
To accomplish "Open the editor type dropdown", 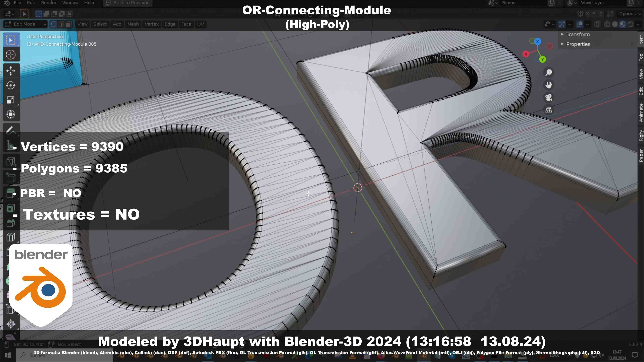I will click(10, 14).
